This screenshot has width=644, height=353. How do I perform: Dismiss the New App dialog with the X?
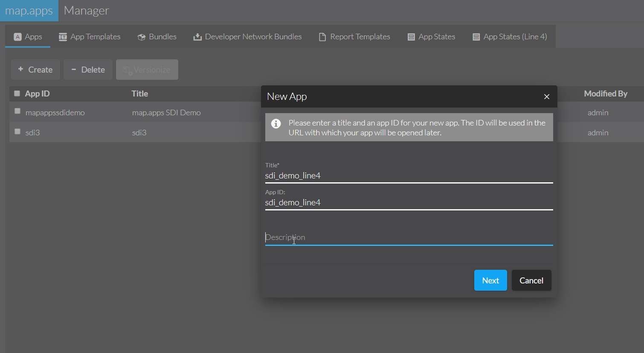(546, 96)
